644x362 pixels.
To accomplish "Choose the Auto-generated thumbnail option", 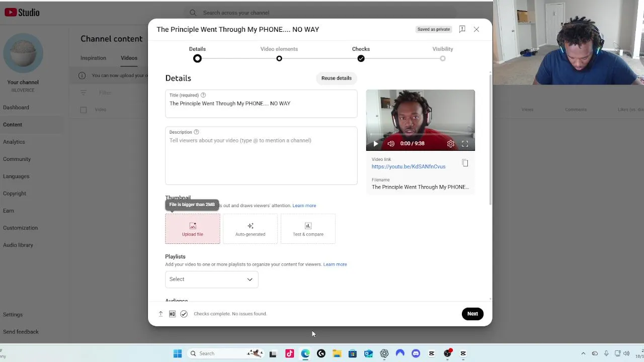I will (x=250, y=229).
